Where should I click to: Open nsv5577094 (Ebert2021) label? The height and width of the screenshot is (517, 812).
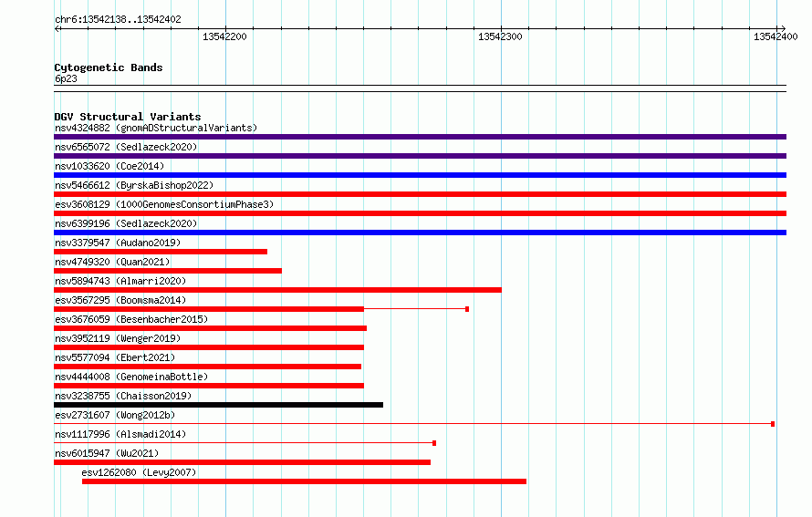[x=115, y=357]
